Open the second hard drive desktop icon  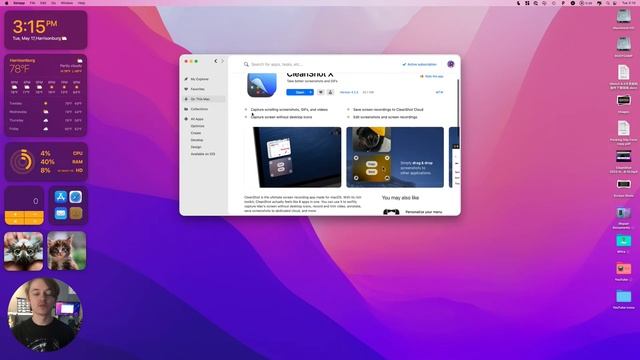pyautogui.click(x=623, y=44)
